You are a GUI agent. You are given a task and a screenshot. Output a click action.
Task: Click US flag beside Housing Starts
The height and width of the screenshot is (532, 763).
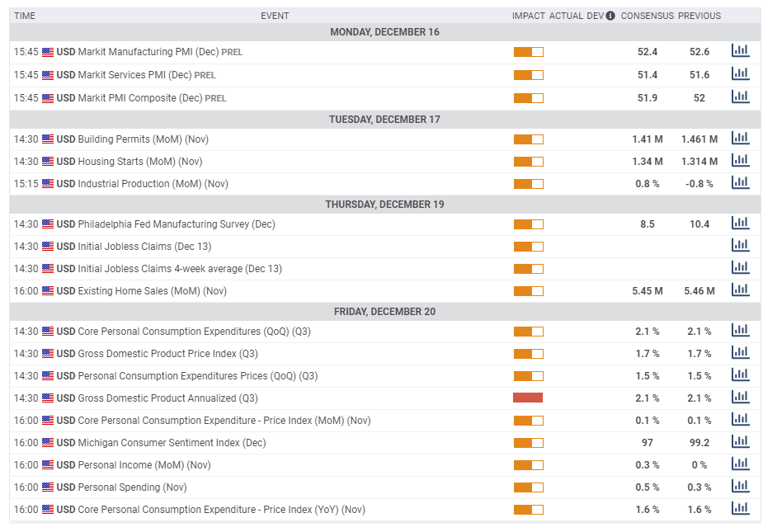coord(48,162)
